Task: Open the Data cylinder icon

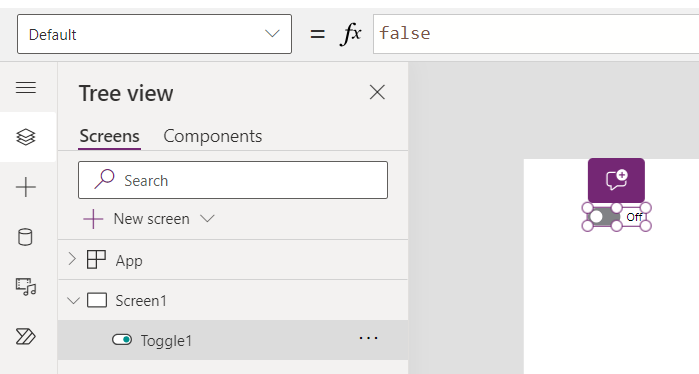Action: point(25,237)
